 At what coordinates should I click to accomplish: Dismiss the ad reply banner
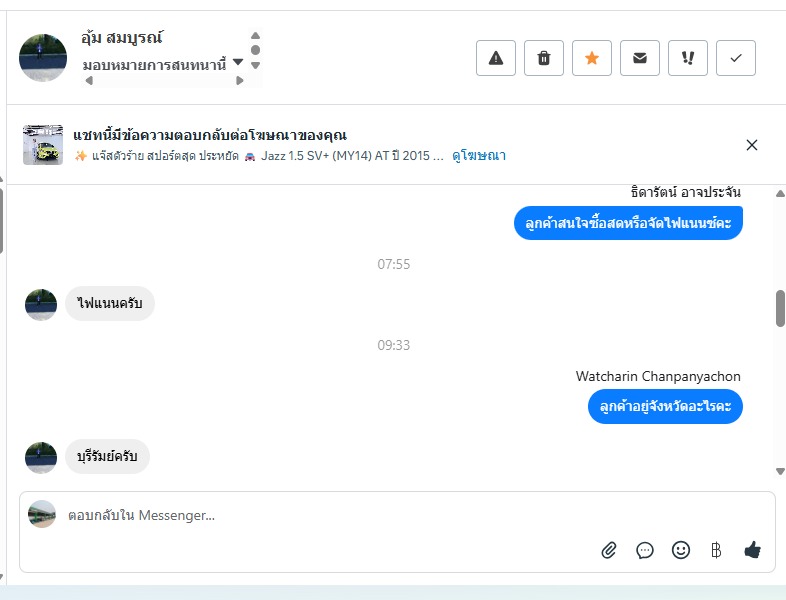tap(752, 145)
